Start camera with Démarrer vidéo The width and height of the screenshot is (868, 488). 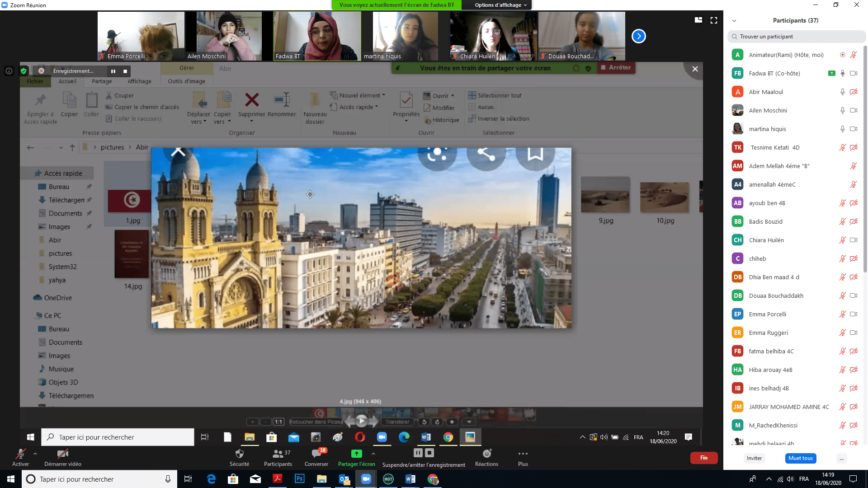pos(63,454)
